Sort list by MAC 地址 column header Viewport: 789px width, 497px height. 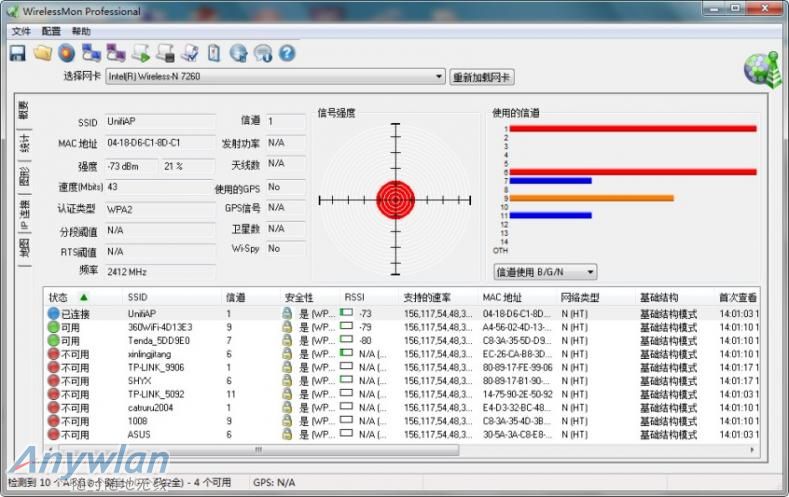click(517, 297)
